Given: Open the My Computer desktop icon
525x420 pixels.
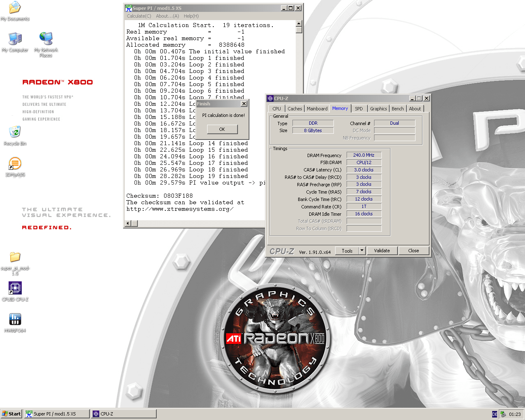Looking at the screenshot, I should [15, 42].
